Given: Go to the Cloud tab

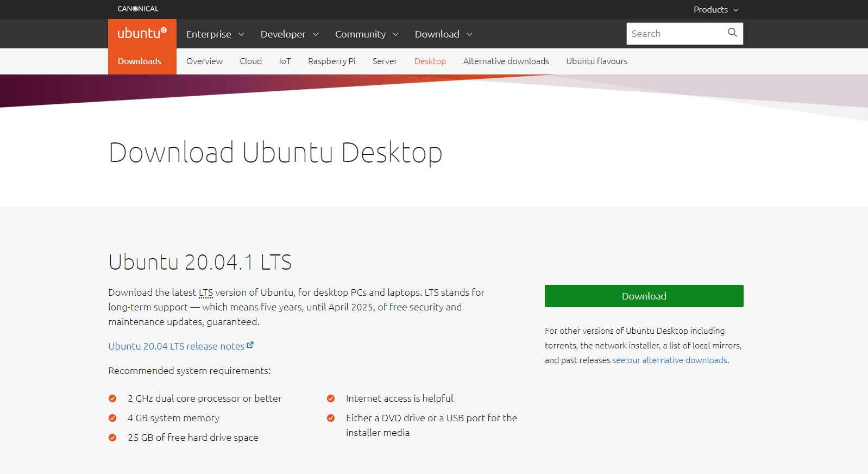Looking at the screenshot, I should pos(251,61).
